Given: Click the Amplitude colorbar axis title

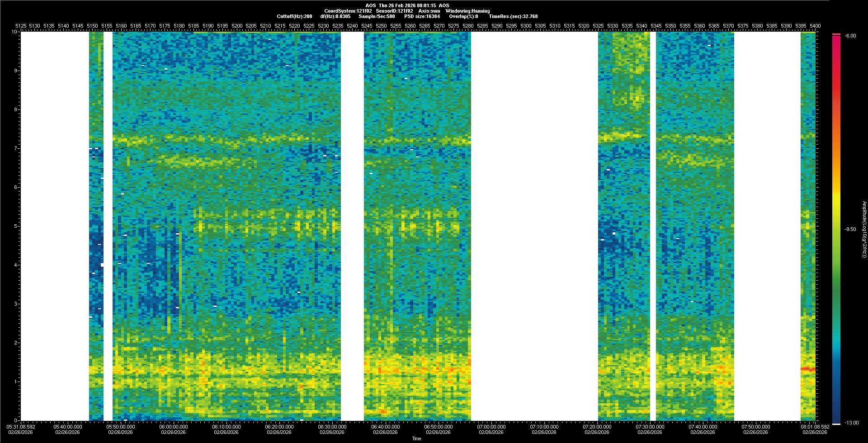Looking at the screenshot, I should pyautogui.click(x=864, y=229).
